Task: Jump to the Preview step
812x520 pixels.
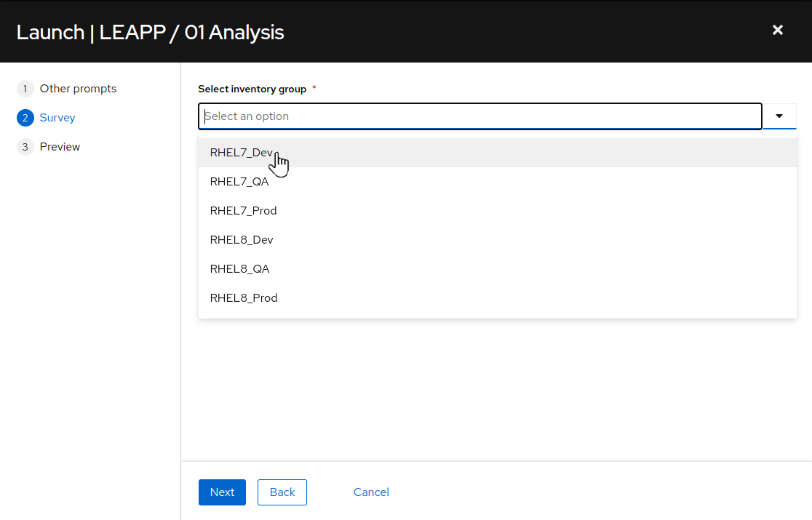Action: click(49, 146)
